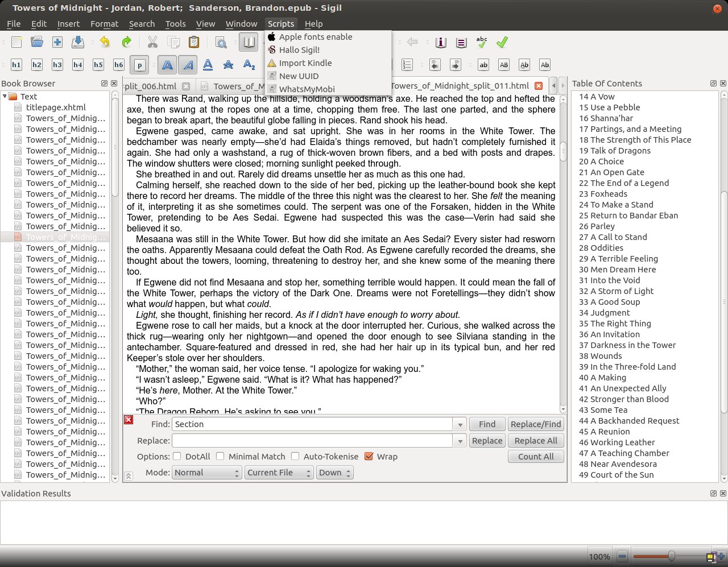Open the File menu

(14, 24)
